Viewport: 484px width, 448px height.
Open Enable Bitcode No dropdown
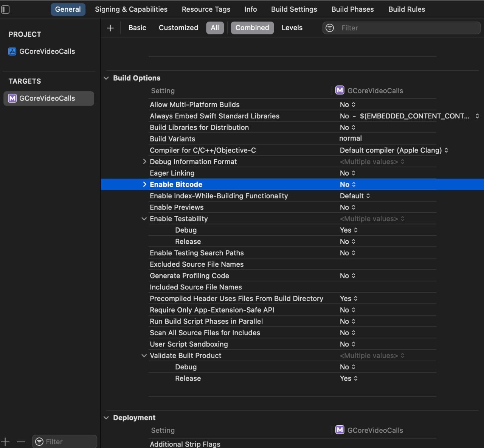coord(348,184)
